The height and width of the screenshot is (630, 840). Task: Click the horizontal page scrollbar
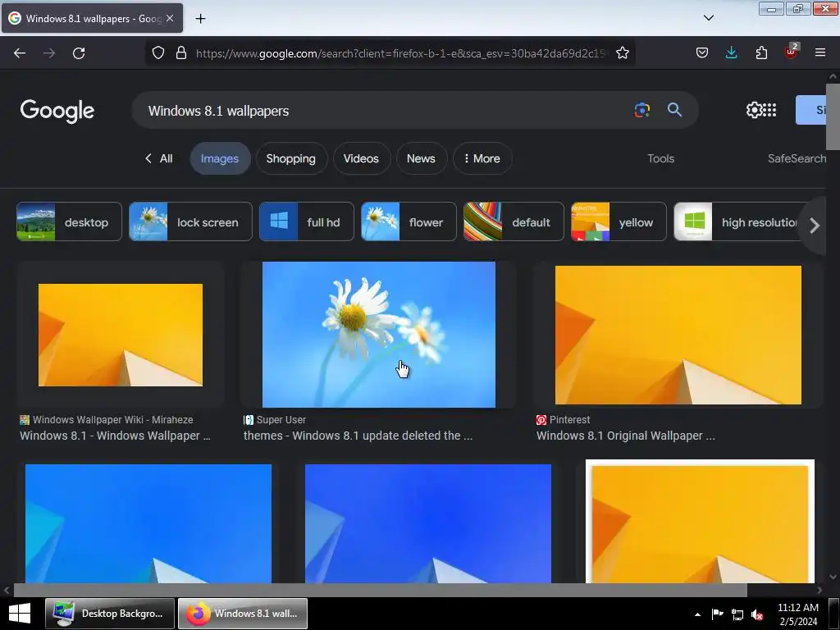coord(380,590)
